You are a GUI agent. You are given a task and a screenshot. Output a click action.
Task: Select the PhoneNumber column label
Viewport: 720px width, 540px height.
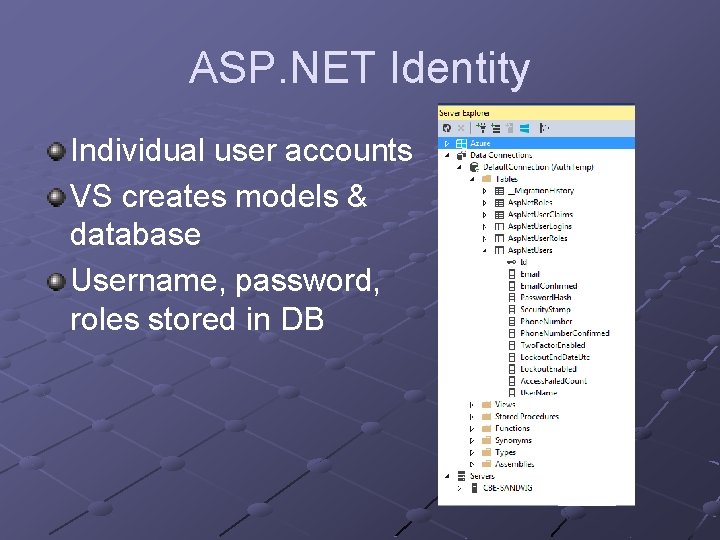546,321
